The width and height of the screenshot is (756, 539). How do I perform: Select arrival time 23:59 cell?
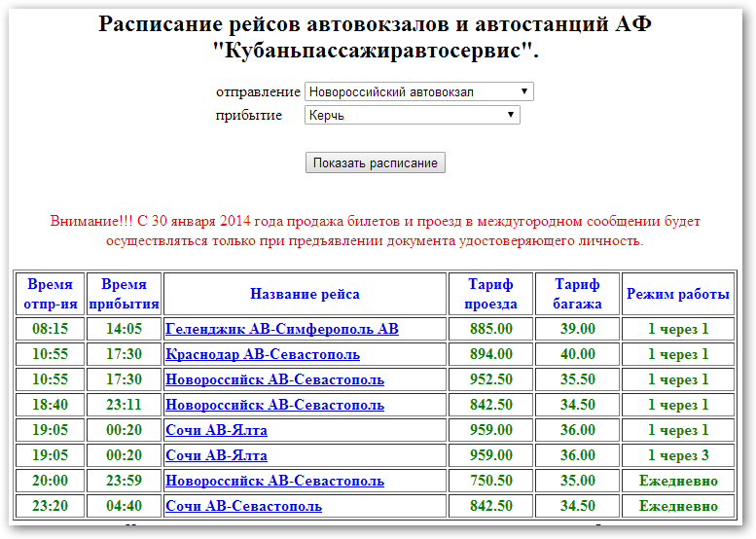(124, 481)
